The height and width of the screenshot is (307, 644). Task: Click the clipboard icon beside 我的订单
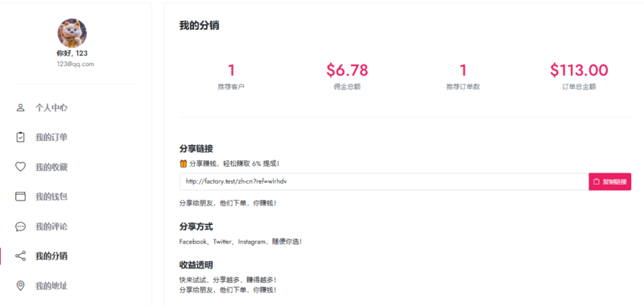(x=20, y=137)
